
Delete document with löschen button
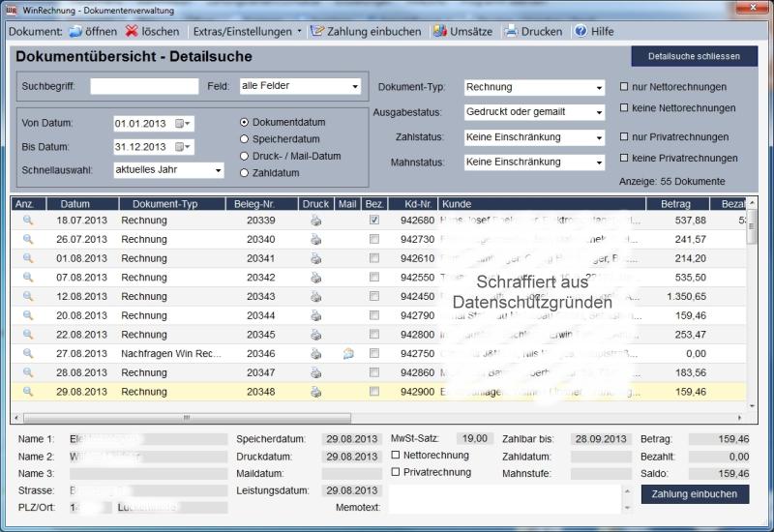point(152,32)
